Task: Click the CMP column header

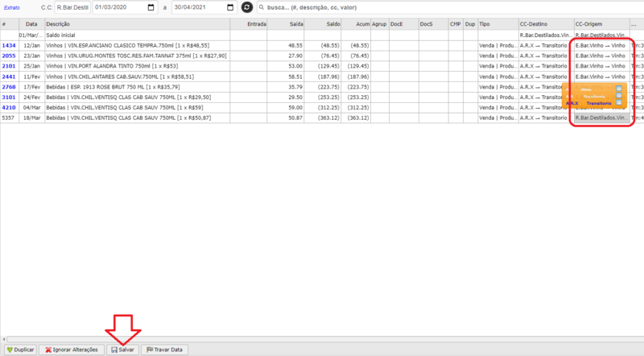Action: click(x=456, y=24)
